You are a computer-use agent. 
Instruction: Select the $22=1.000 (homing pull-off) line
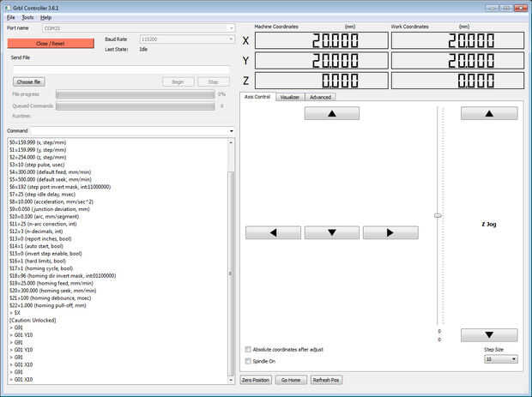[x=48, y=305]
